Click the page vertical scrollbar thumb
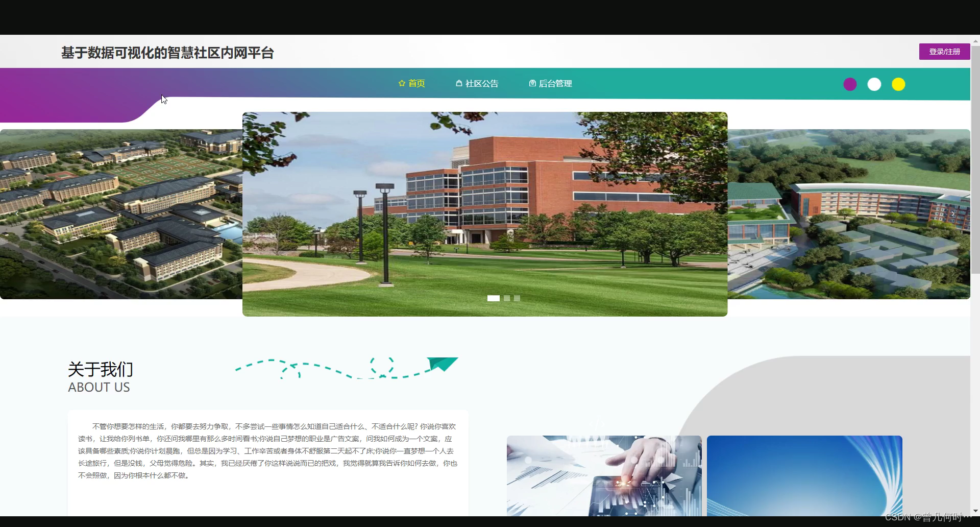Screen dimensions: 980x527 975,159
